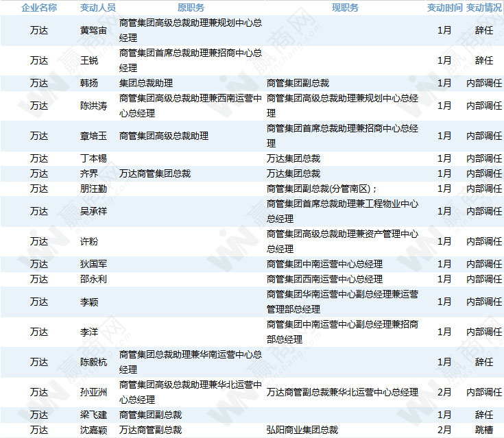This screenshot has width=504, height=438.
Task: Select the name 齐界
Action: point(89,173)
